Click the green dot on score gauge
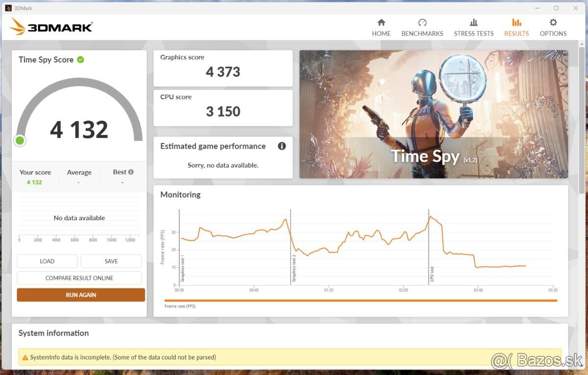Viewport: 588px width, 375px height. (20, 141)
